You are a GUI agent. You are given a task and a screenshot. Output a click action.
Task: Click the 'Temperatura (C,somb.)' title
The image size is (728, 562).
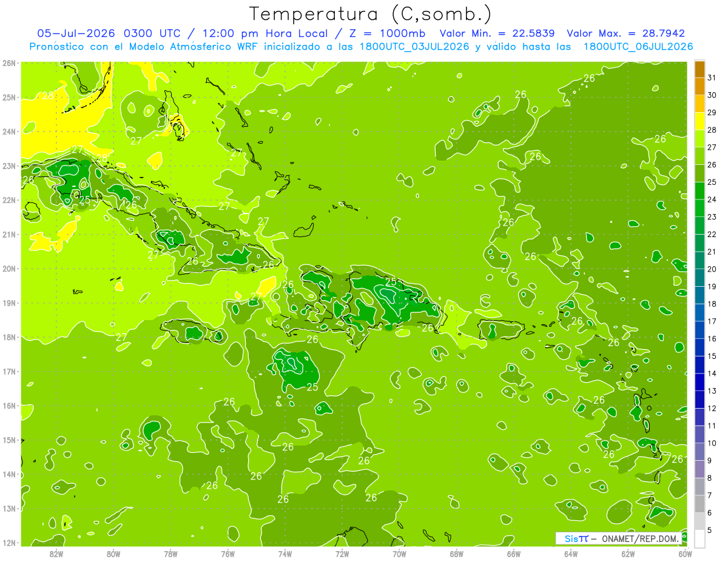click(x=370, y=13)
